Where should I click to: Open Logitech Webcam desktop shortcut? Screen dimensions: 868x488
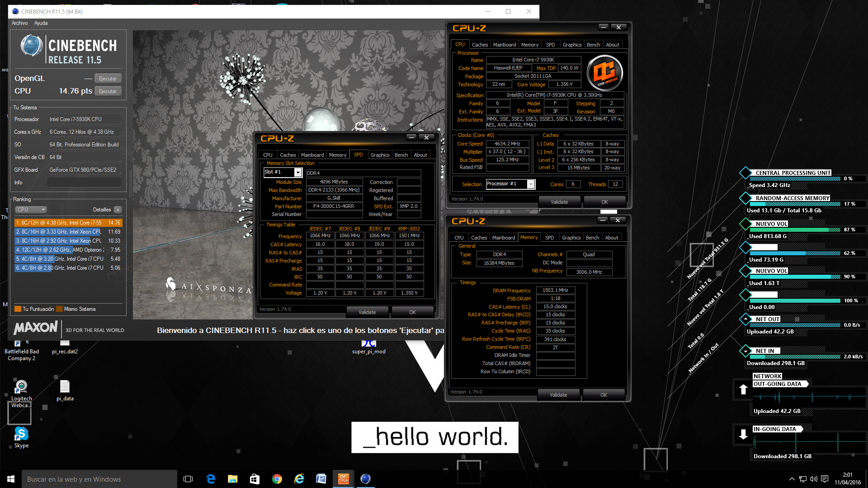[21, 394]
